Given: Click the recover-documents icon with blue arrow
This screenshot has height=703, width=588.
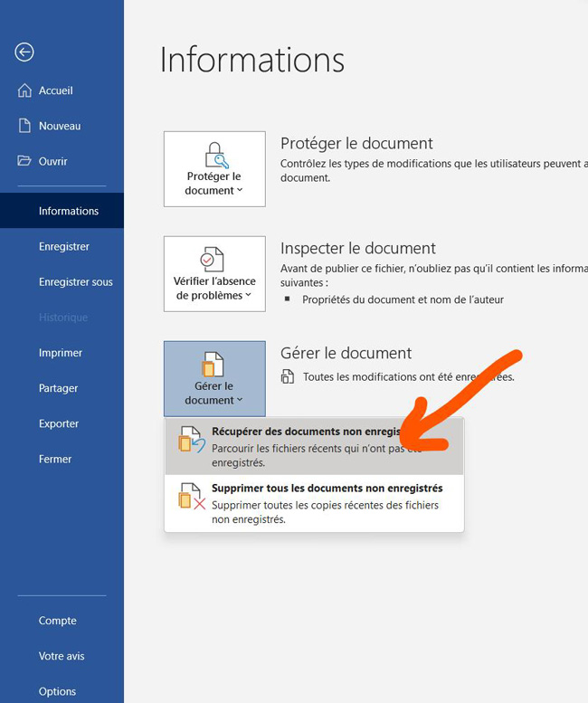Looking at the screenshot, I should [x=192, y=439].
